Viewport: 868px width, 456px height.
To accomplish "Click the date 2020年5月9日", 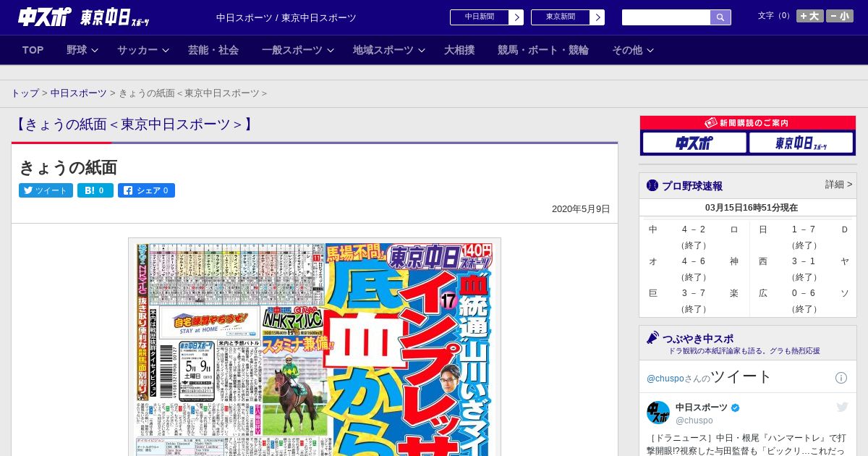I will pos(581,209).
